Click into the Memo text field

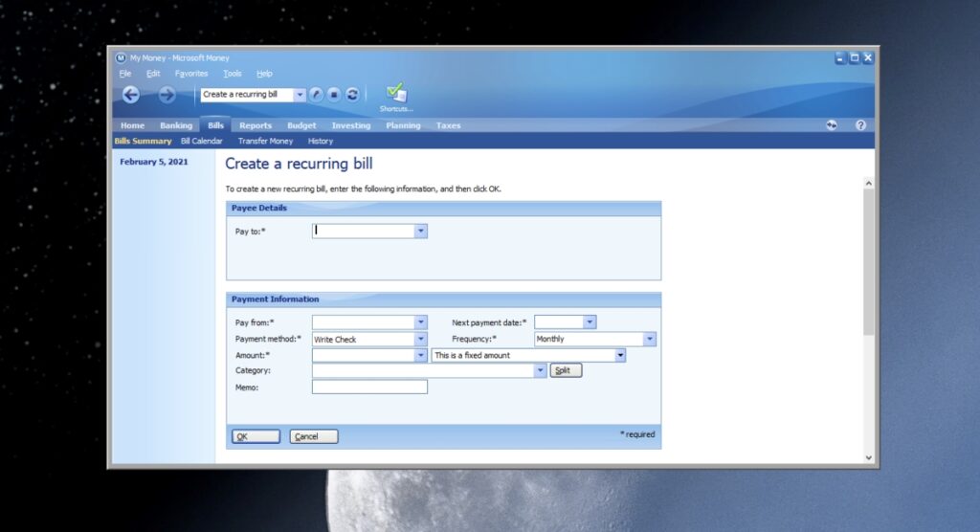click(x=369, y=387)
